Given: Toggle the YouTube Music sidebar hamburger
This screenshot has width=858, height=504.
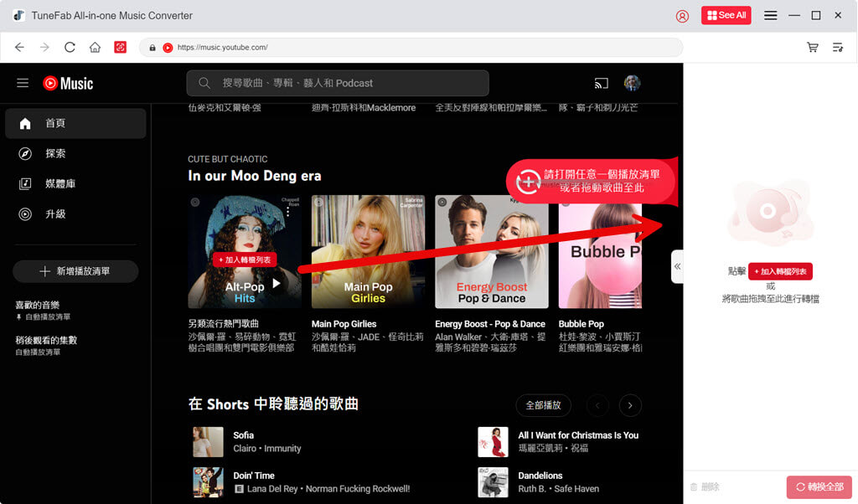Looking at the screenshot, I should click(x=23, y=83).
